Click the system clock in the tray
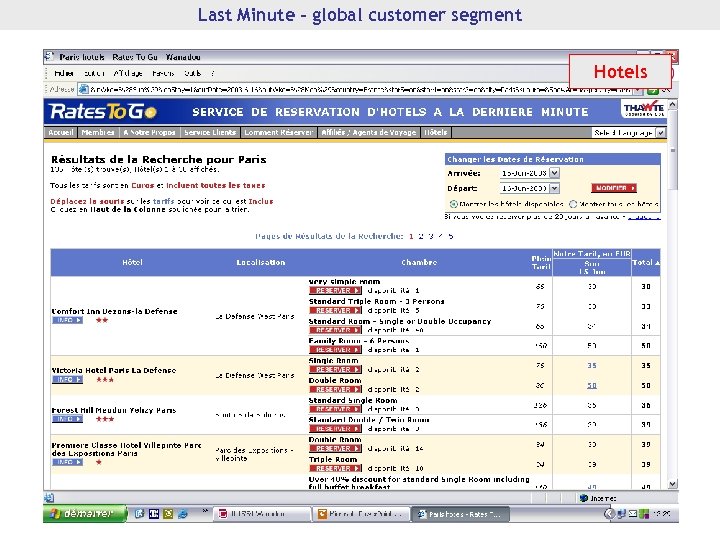720x540 pixels. point(661,514)
